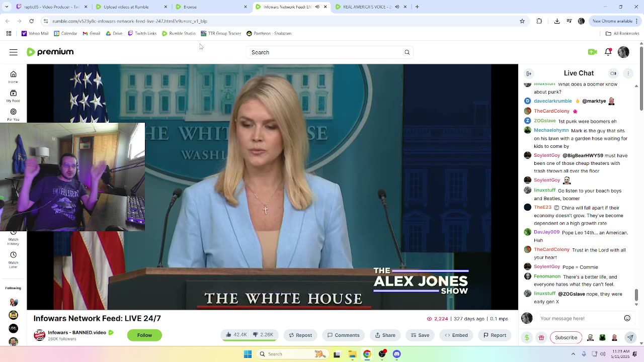
Task: Bookmark this page with the star
Action: [522, 21]
